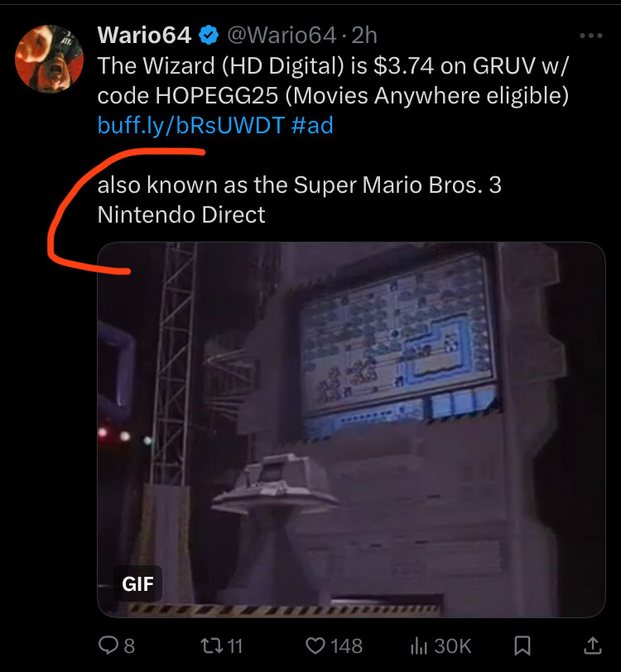
Task: Click the 'also known as' tweet text
Action: (300, 199)
